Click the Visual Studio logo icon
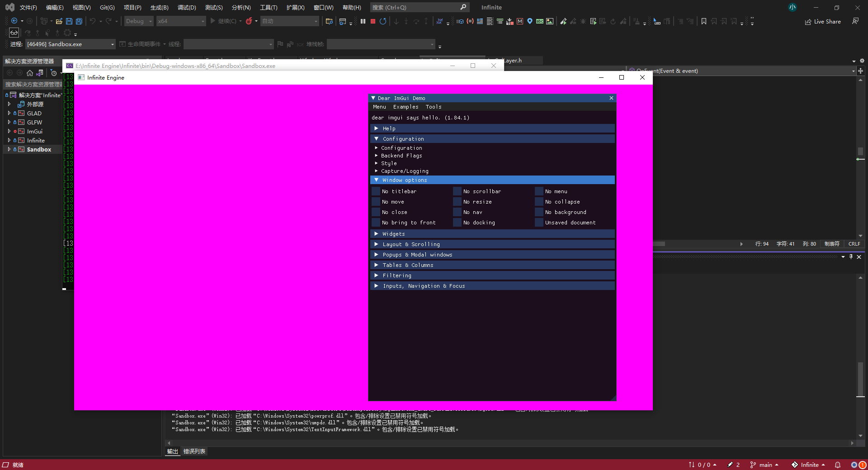The height and width of the screenshot is (470, 868). (x=9, y=7)
